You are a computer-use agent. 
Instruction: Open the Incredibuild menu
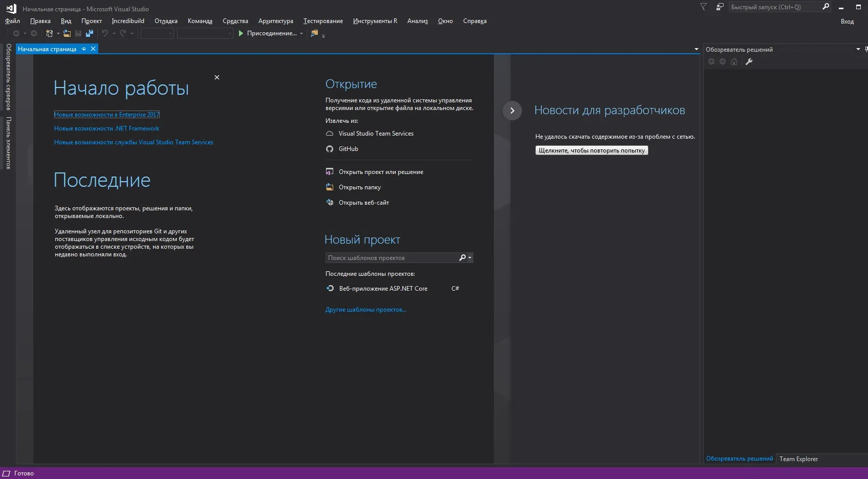coord(128,21)
